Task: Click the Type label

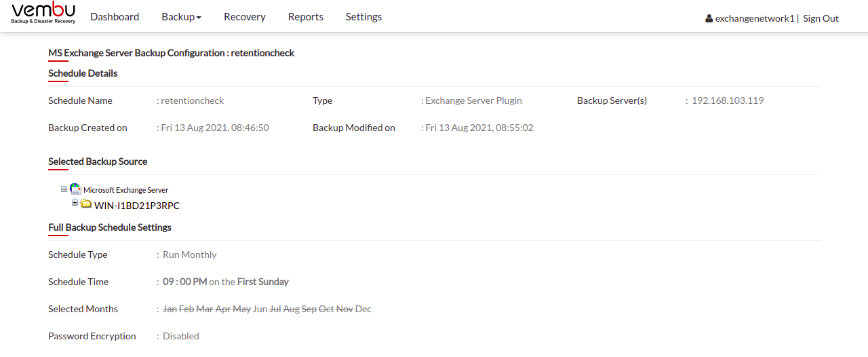Action: click(x=322, y=100)
